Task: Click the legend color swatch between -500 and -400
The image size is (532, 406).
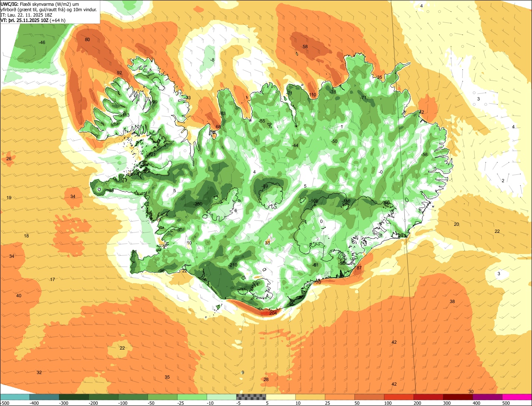Action: 15,397
